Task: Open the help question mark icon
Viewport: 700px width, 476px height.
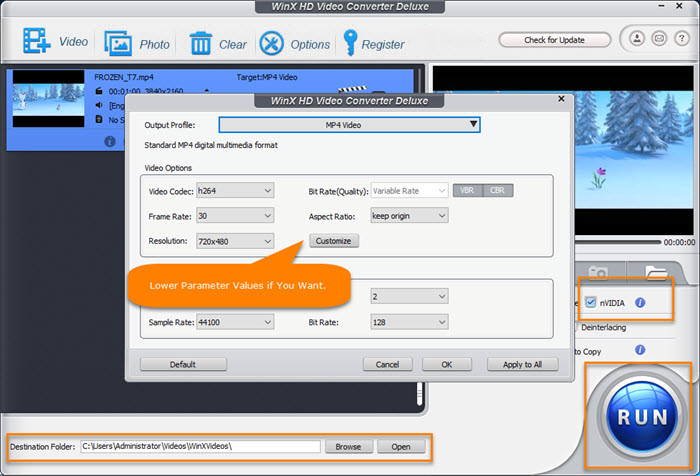Action: (681, 39)
